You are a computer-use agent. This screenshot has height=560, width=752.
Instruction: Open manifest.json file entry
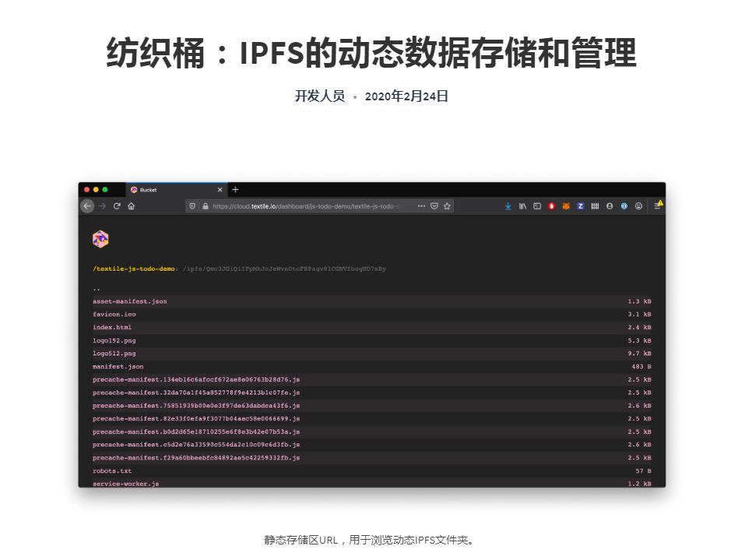pyautogui.click(x=118, y=366)
